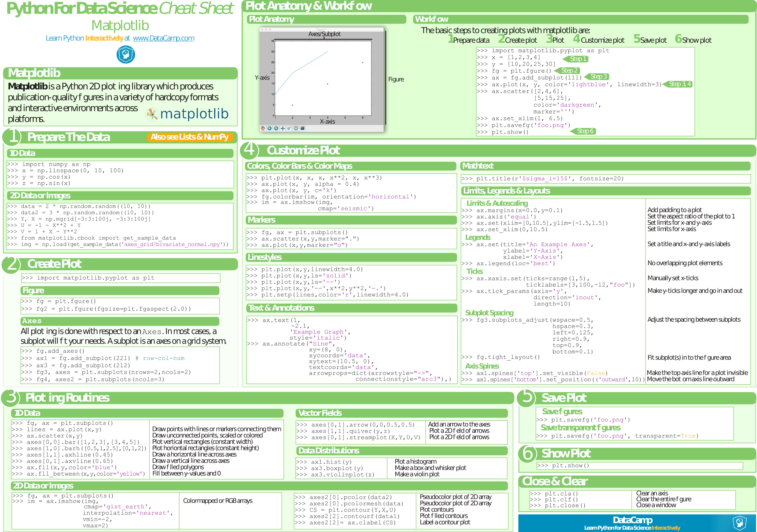Click the matplotlib logo in the intro box
The height and width of the screenshot is (532, 757).
pyautogui.click(x=187, y=114)
